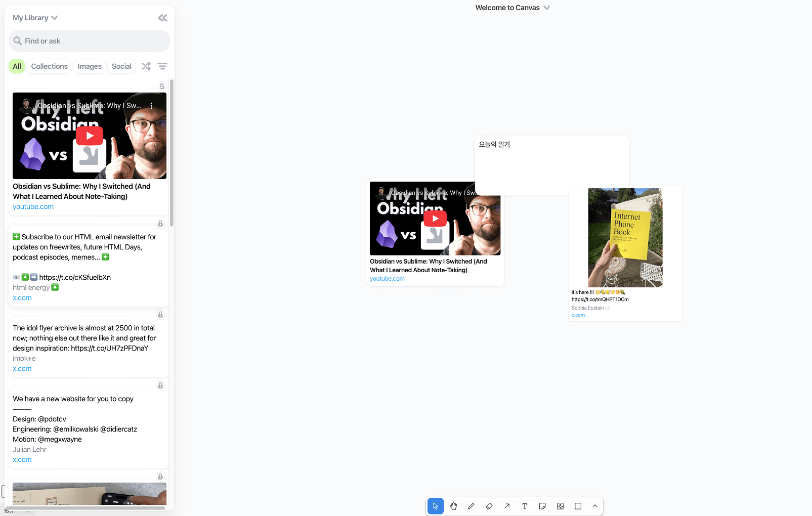Screen dimensions: 812x516
Task: Select the Text tool
Action: click(x=525, y=506)
